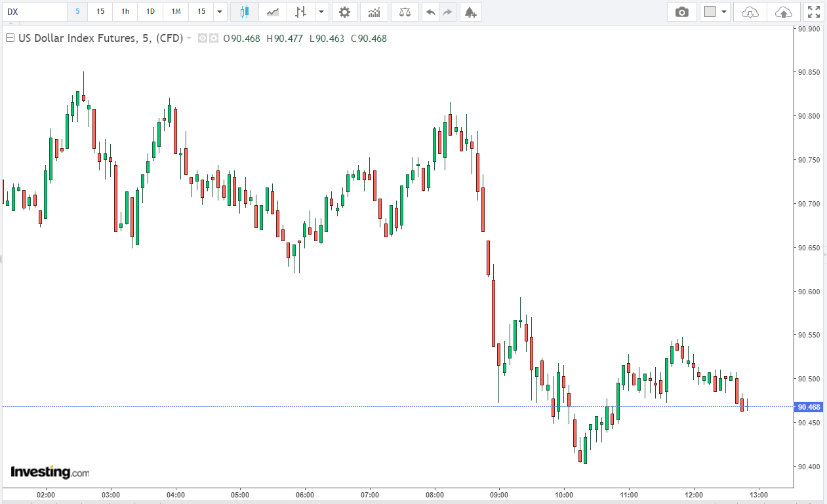The image size is (827, 504).
Task: Save the chart via cloud upload icon
Action: click(x=783, y=12)
